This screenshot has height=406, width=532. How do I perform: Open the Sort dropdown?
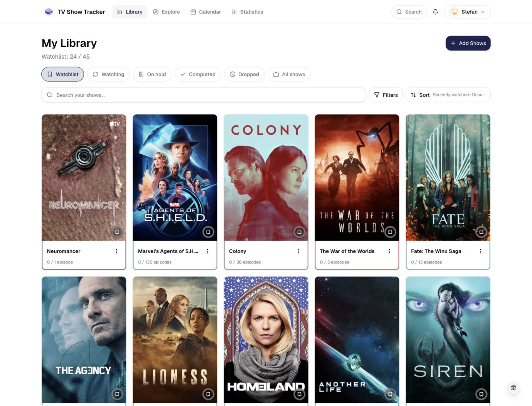pos(448,95)
